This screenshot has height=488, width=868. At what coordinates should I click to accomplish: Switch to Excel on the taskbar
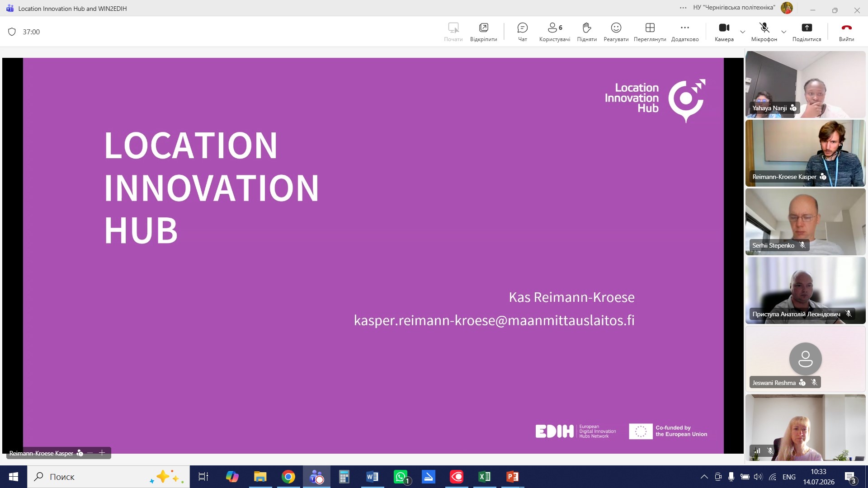[x=484, y=477]
